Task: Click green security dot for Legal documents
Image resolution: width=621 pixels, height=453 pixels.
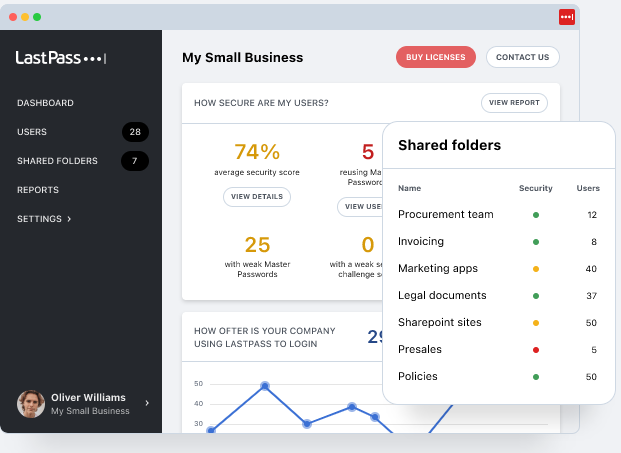Action: pos(536,296)
